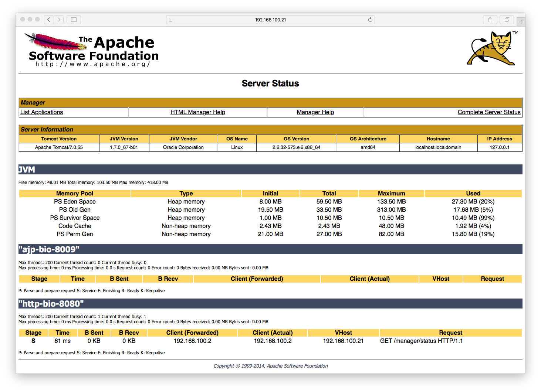Go forward with the browser forward arrow
The image size is (541, 392).
58,20
